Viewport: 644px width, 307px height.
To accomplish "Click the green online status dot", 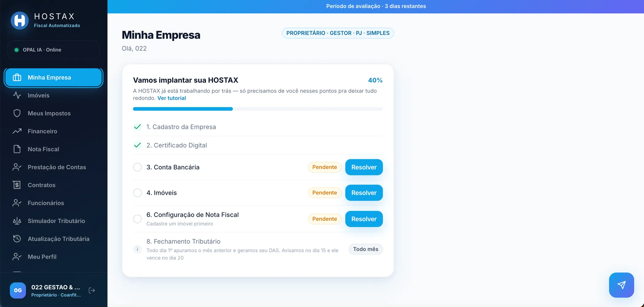I will pyautogui.click(x=17, y=50).
